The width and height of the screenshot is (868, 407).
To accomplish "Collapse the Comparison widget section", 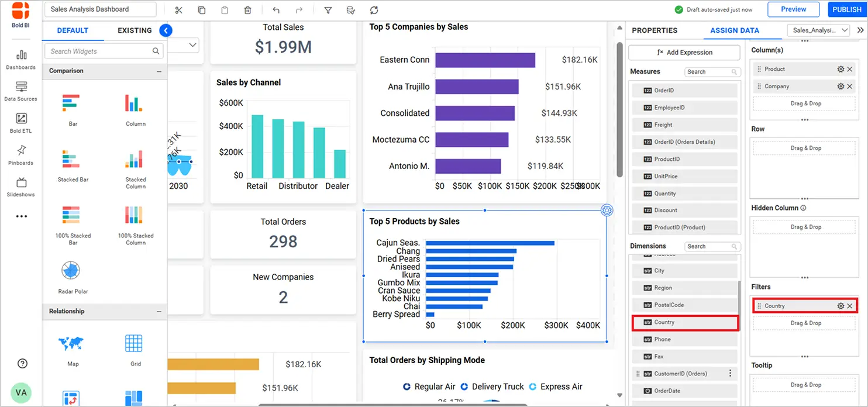I will (x=159, y=71).
